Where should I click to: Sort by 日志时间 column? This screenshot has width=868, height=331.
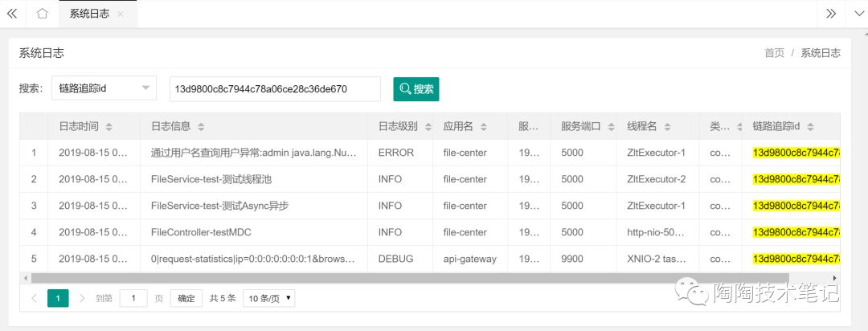click(109, 127)
